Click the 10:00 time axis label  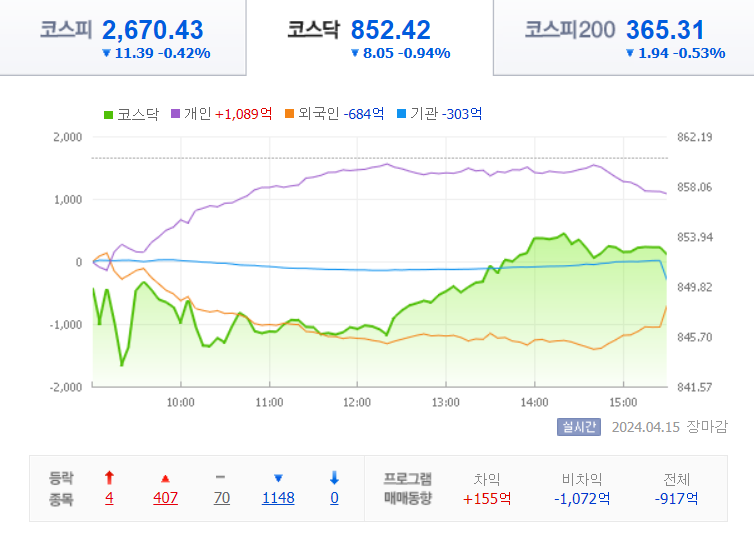(180, 402)
